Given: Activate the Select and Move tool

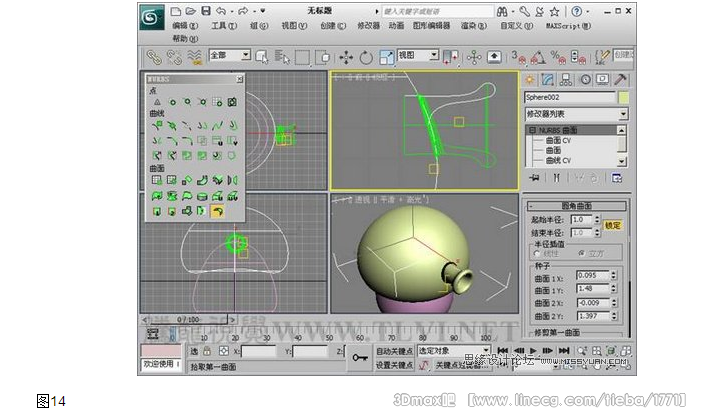Looking at the screenshot, I should coord(346,57).
